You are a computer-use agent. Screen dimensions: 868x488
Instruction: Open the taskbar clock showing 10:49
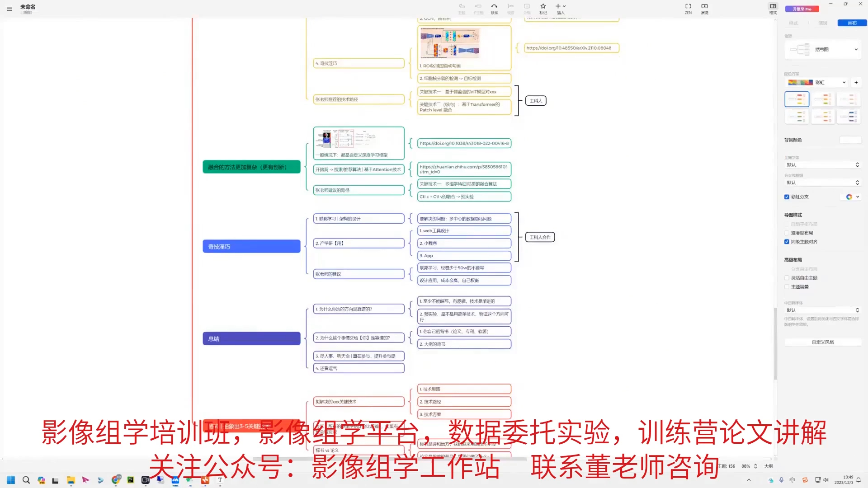(x=844, y=480)
